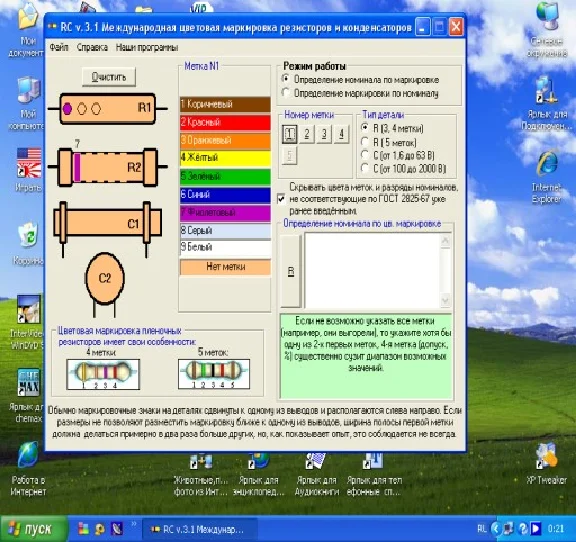The image size is (576, 542).
Task: Select mark number 3 button
Action: coord(324,134)
